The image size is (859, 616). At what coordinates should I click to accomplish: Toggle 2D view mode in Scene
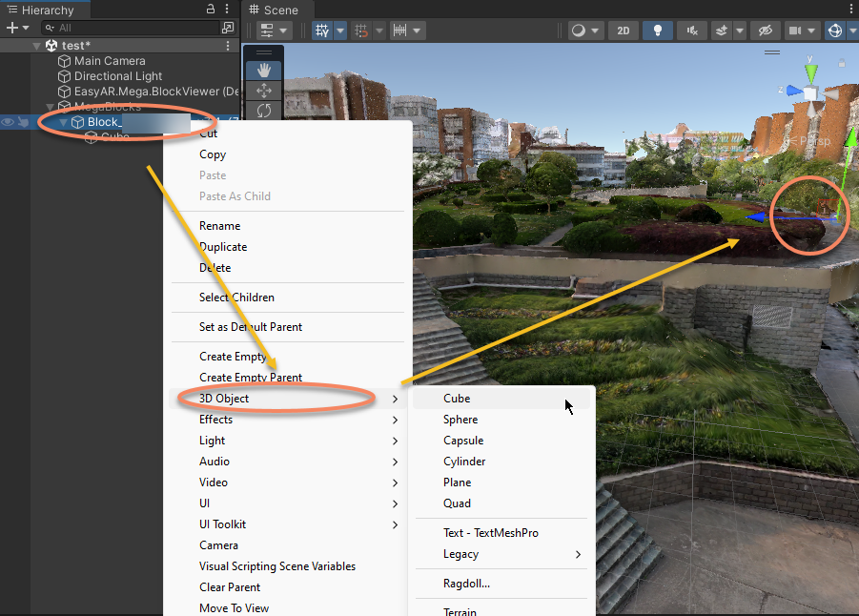point(623,31)
